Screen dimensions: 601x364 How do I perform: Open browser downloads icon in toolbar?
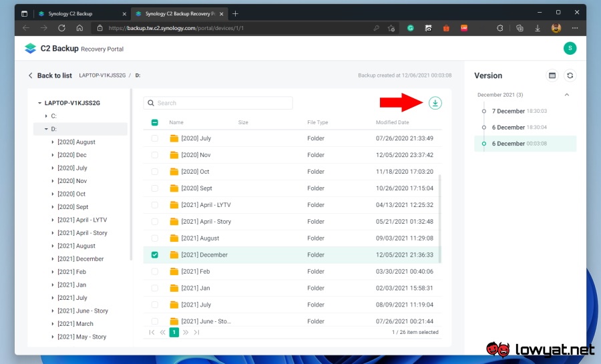(538, 28)
